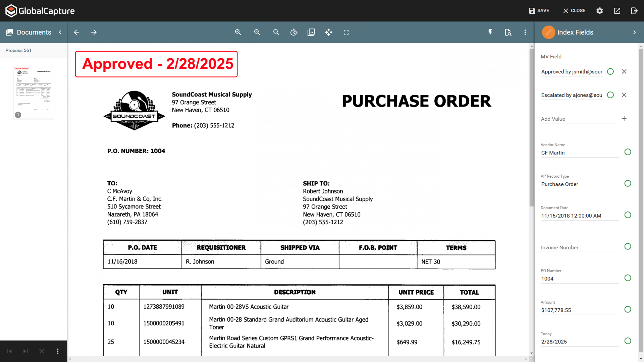Rotate the purchase order document
This screenshot has height=362, width=644.
(x=293, y=32)
